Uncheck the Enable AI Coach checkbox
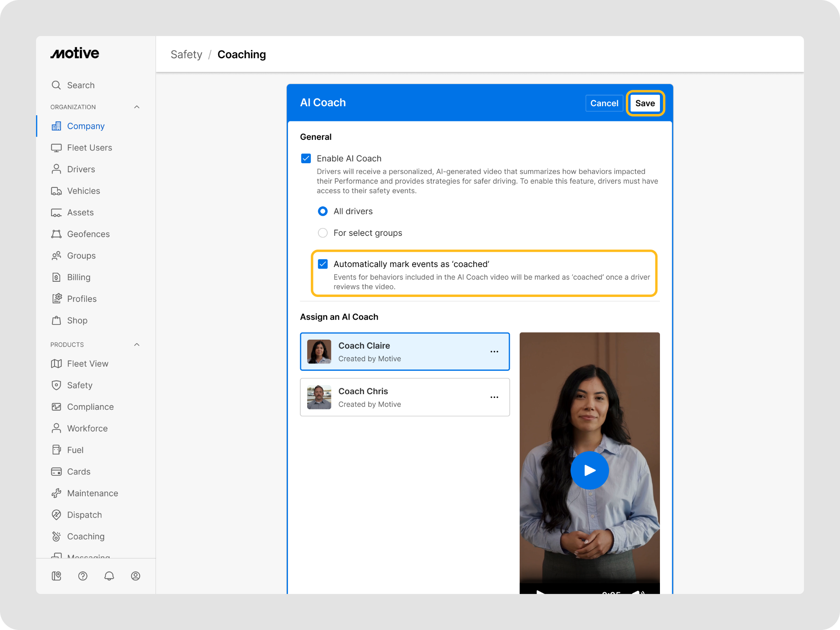Image resolution: width=840 pixels, height=630 pixels. 306,158
